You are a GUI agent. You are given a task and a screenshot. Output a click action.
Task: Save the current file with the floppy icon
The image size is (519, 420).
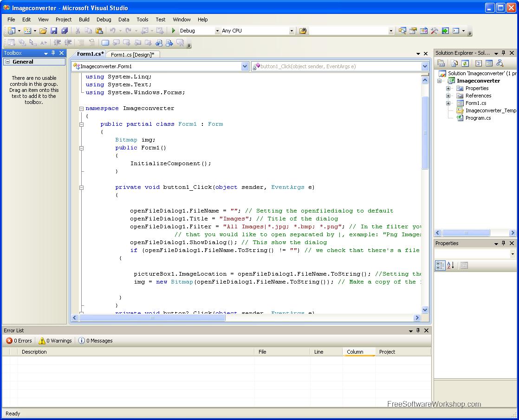(x=54, y=31)
